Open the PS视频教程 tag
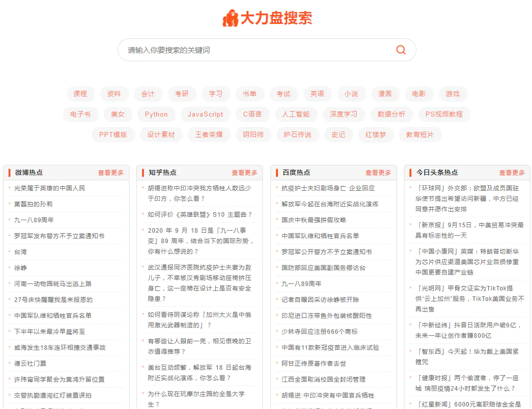The width and height of the screenshot is (532, 409). (444, 114)
